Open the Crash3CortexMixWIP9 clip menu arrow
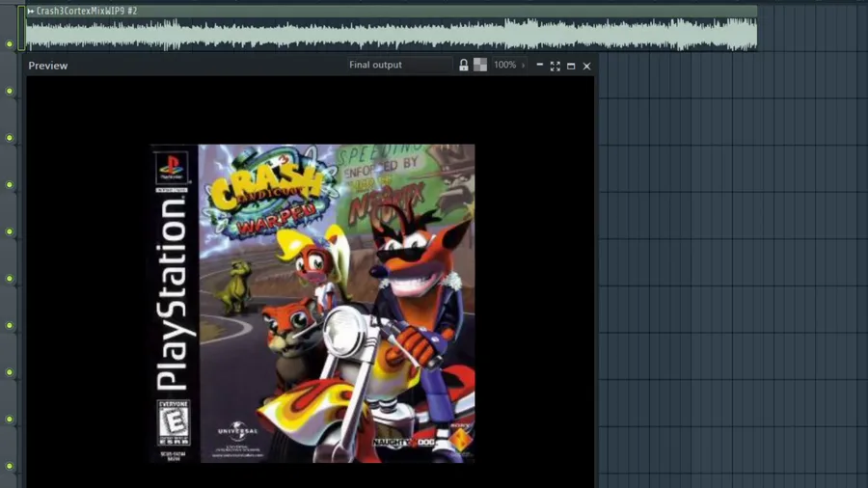The image size is (868, 488). (x=31, y=11)
